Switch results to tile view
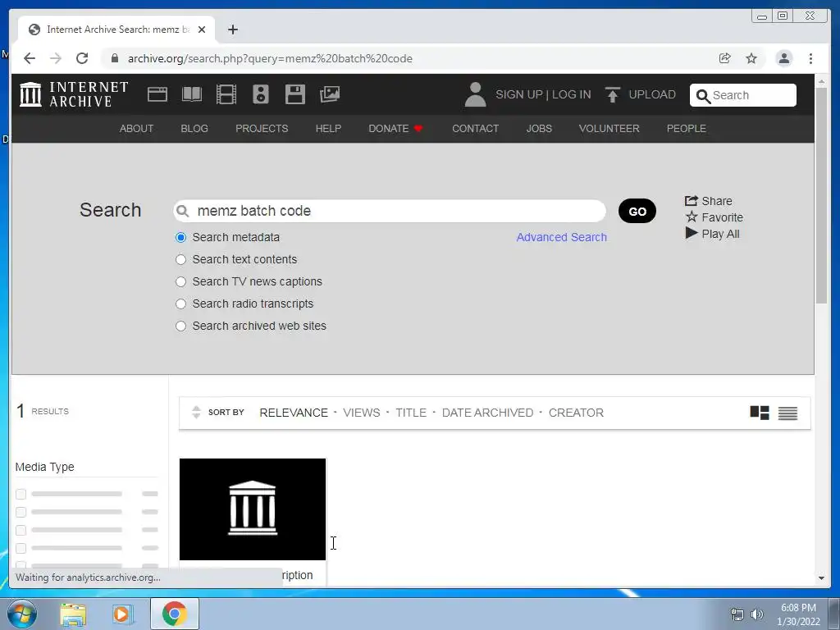The width and height of the screenshot is (840, 630). (x=760, y=413)
